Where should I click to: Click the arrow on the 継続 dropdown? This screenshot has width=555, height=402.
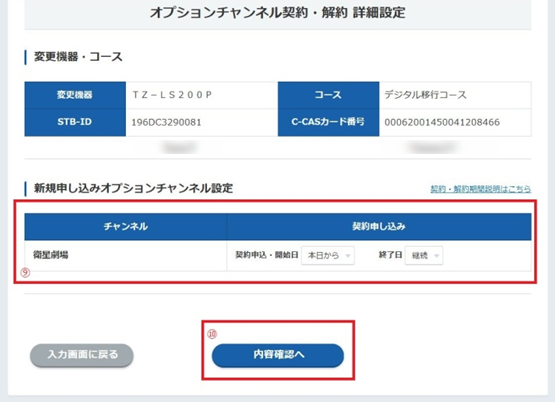(437, 255)
